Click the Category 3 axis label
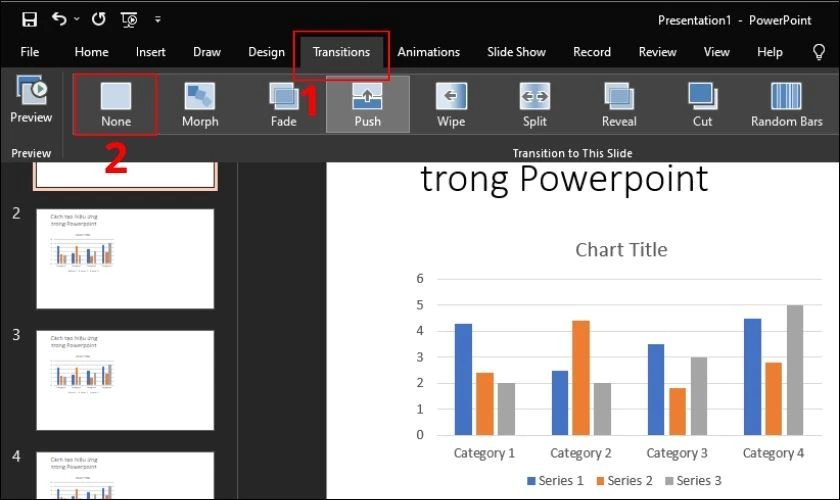The height and width of the screenshot is (500, 840). pos(677,453)
